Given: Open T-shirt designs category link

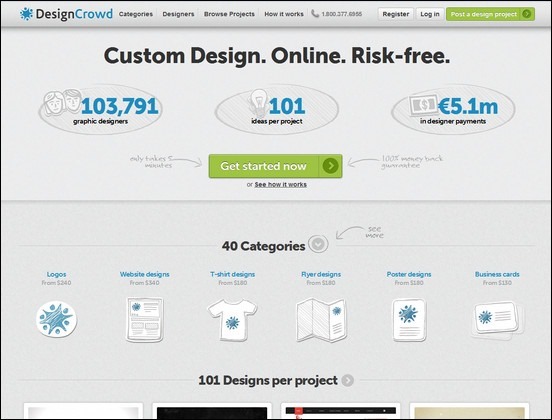Looking at the screenshot, I should [x=233, y=274].
